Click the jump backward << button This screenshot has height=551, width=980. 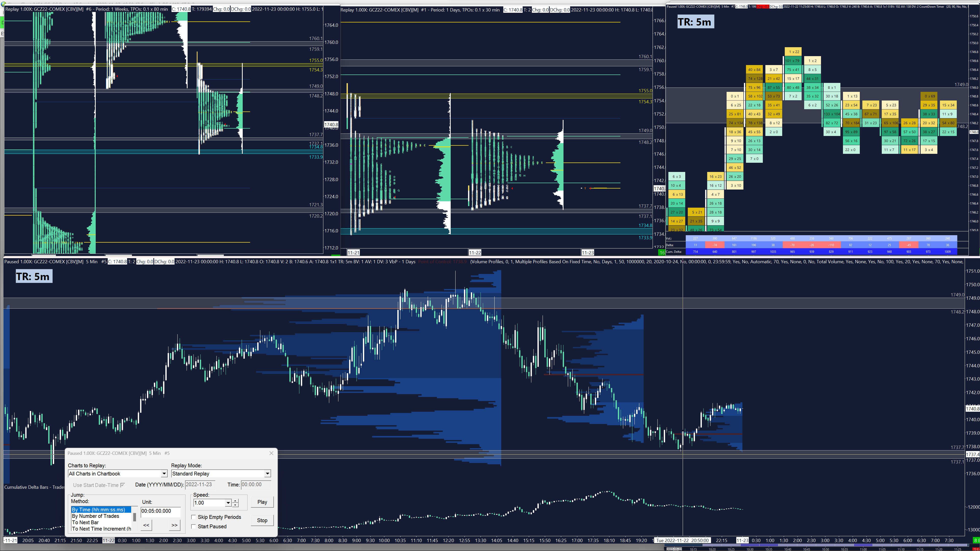coord(146,525)
